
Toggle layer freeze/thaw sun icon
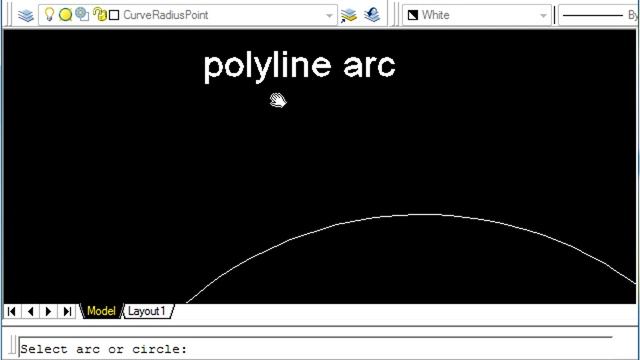[65, 15]
